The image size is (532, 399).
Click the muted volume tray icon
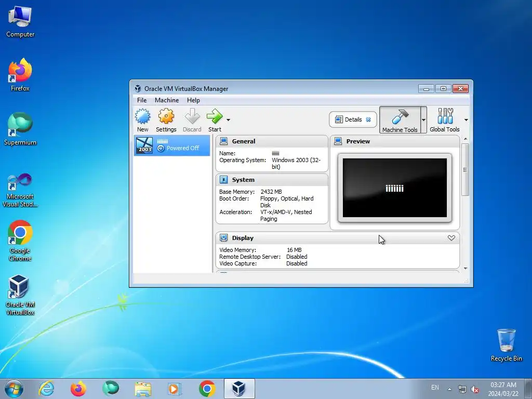pyautogui.click(x=475, y=389)
